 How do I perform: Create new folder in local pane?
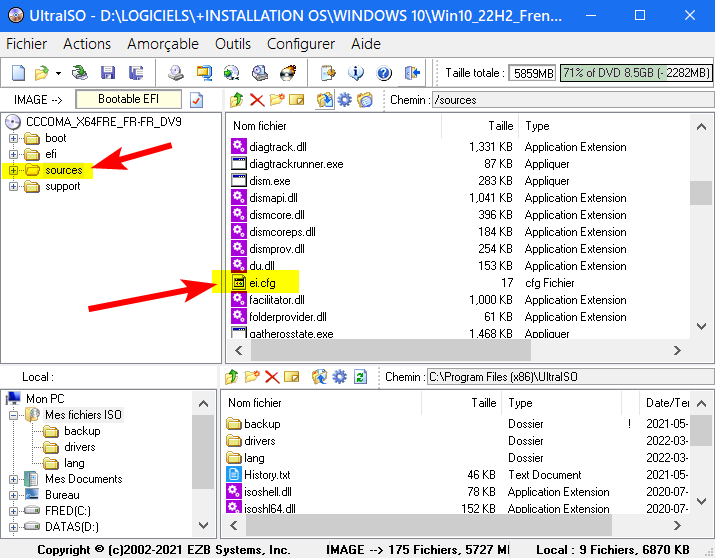tap(252, 377)
